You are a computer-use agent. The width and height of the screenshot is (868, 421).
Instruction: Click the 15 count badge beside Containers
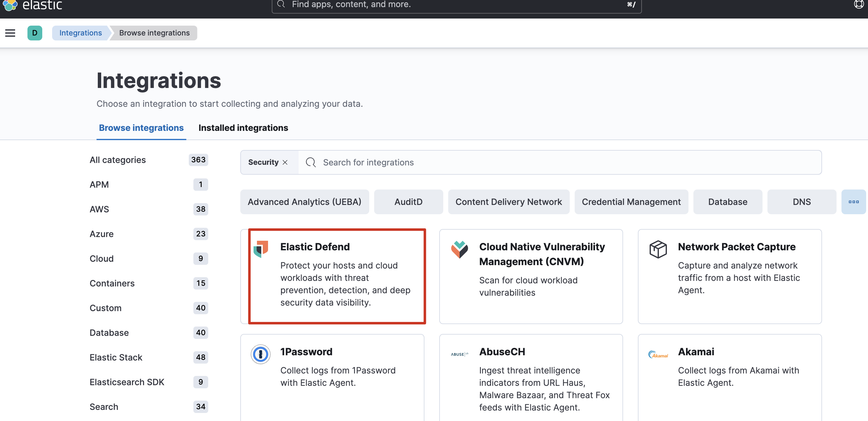[x=201, y=283]
